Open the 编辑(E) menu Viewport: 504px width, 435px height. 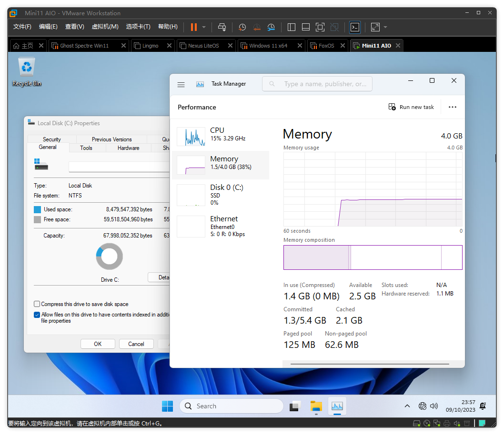48,27
